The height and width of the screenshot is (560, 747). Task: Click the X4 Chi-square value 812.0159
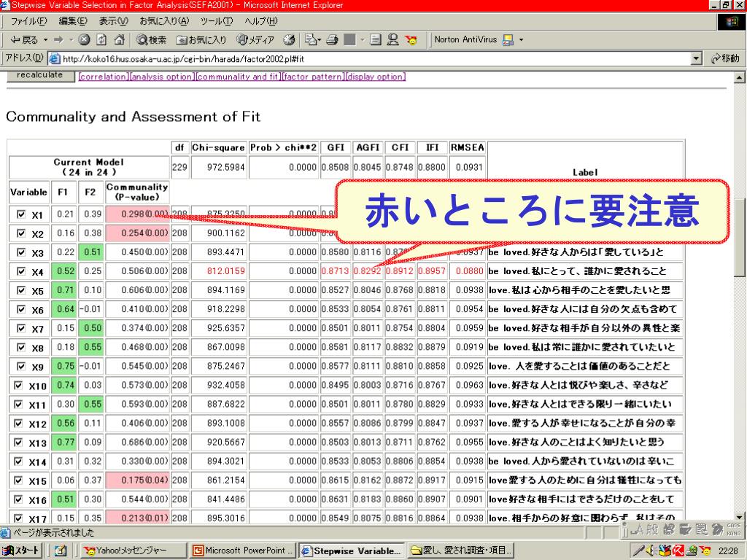[x=226, y=271]
